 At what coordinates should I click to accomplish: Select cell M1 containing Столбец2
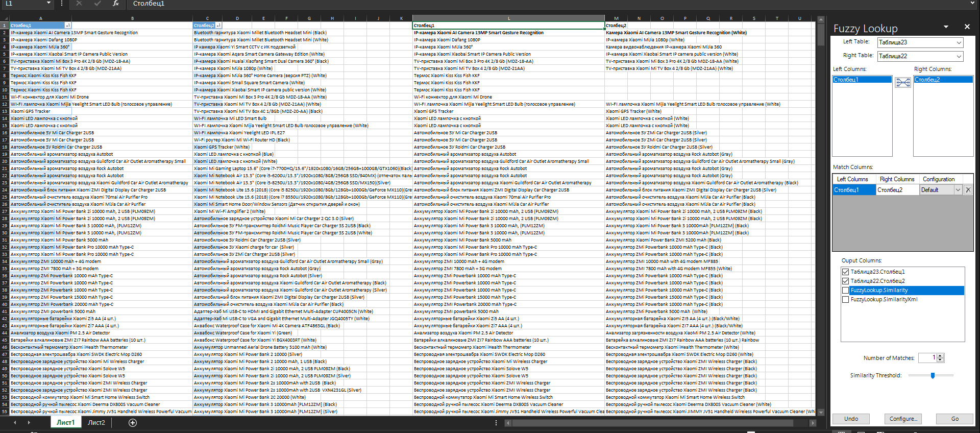(616, 26)
